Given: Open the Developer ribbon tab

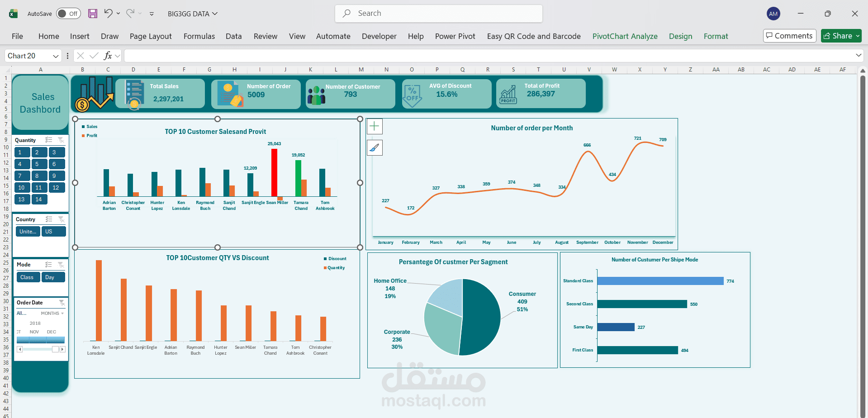Looking at the screenshot, I should 379,36.
